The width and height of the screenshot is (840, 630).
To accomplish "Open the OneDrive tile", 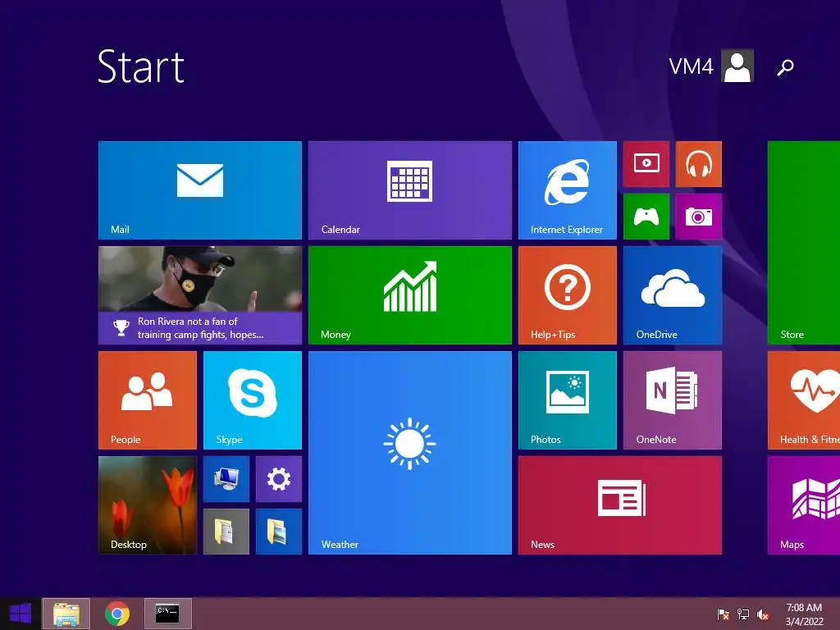I will tap(673, 295).
